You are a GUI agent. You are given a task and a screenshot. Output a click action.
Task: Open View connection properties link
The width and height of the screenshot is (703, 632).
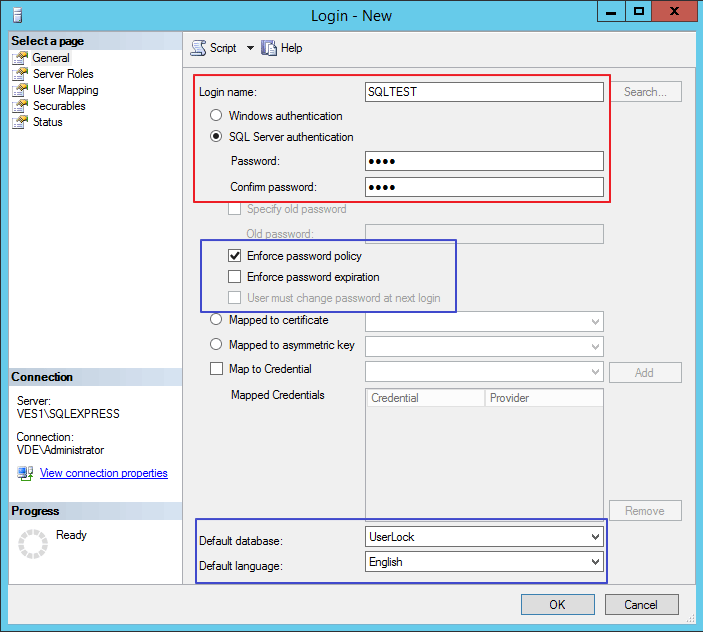coord(104,473)
